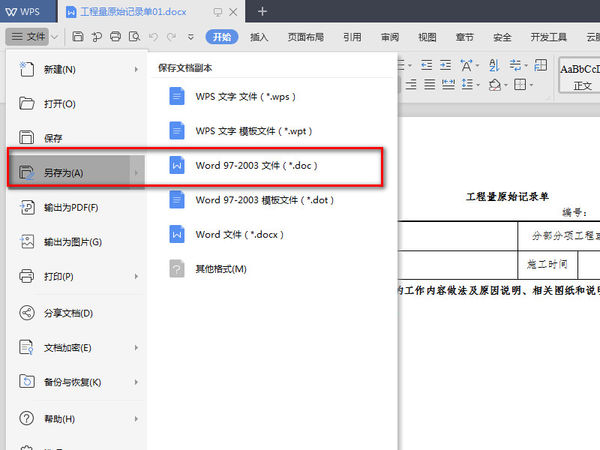The width and height of the screenshot is (600, 450).
Task: Select the 新建(N) menu entry
Action: tap(77, 69)
